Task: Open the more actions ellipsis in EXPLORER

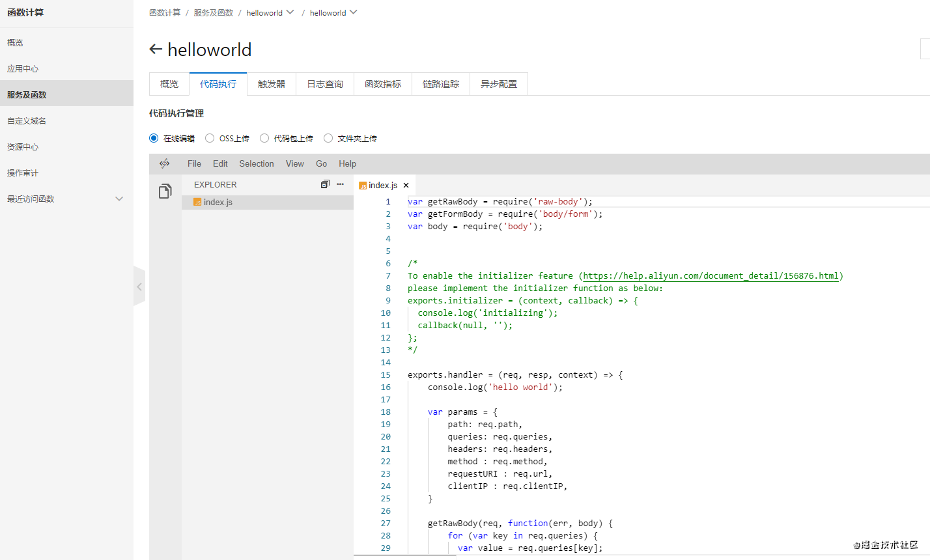Action: tap(340, 184)
